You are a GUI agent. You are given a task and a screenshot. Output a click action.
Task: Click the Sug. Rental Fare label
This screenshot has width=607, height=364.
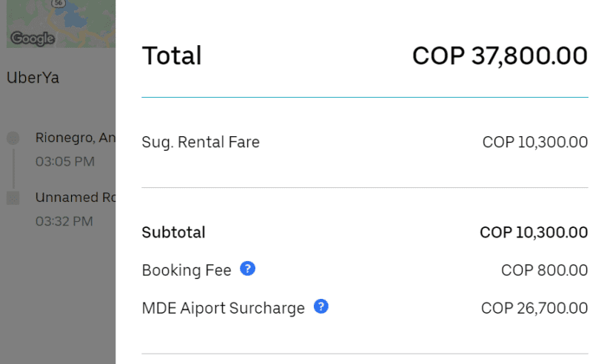click(x=201, y=141)
